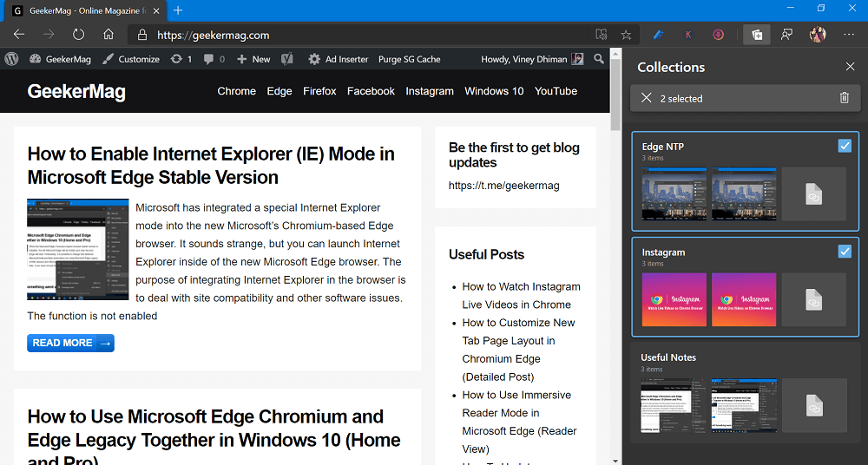The height and width of the screenshot is (465, 868).
Task: Open Customize New Tab Page Layout post link
Action: coord(519,350)
